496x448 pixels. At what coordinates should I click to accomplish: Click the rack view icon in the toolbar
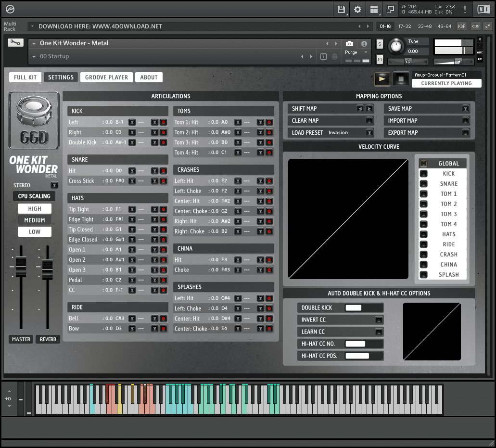[x=374, y=9]
